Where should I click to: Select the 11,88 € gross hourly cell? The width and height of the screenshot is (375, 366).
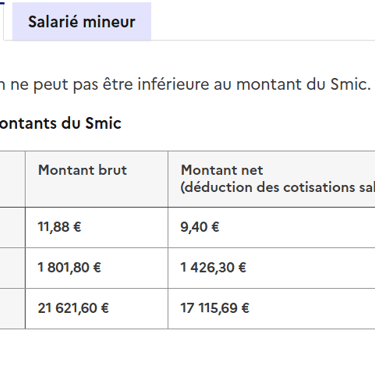tap(97, 227)
